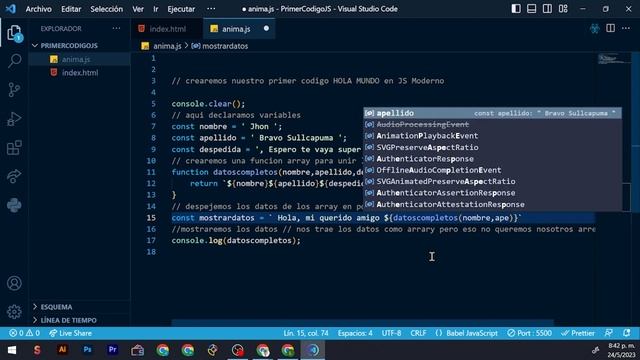The height and width of the screenshot is (360, 640).
Task: Open Windows Start button
Action: (x=12, y=350)
